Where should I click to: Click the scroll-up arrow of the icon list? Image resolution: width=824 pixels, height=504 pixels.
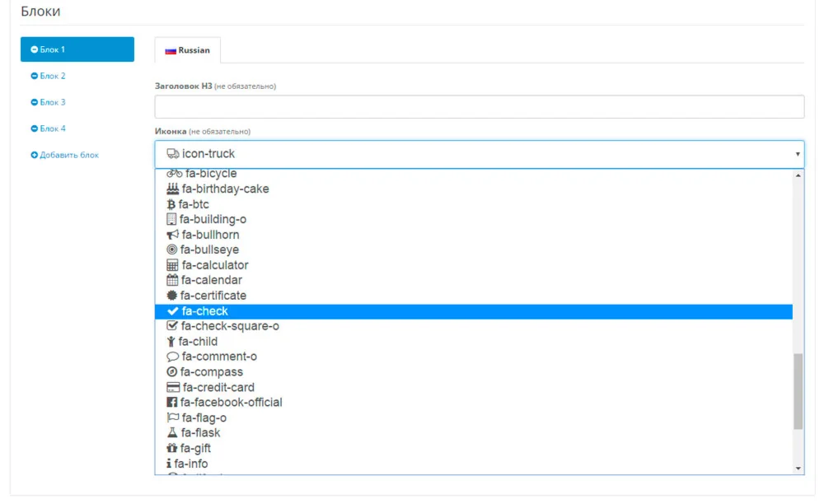tap(798, 175)
